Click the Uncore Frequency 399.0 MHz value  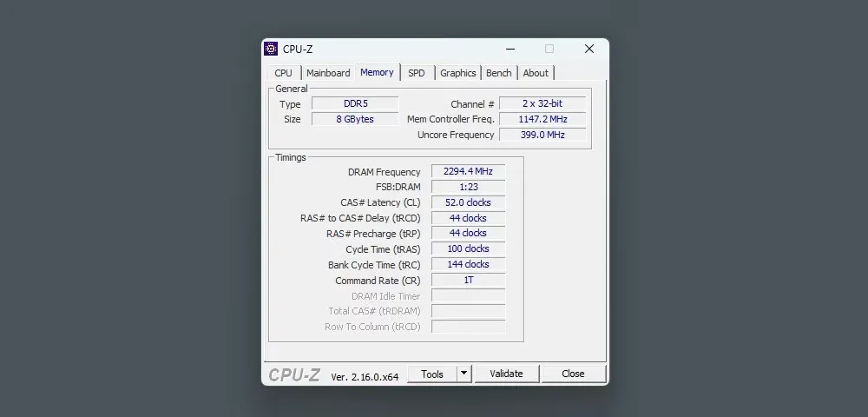(x=542, y=135)
